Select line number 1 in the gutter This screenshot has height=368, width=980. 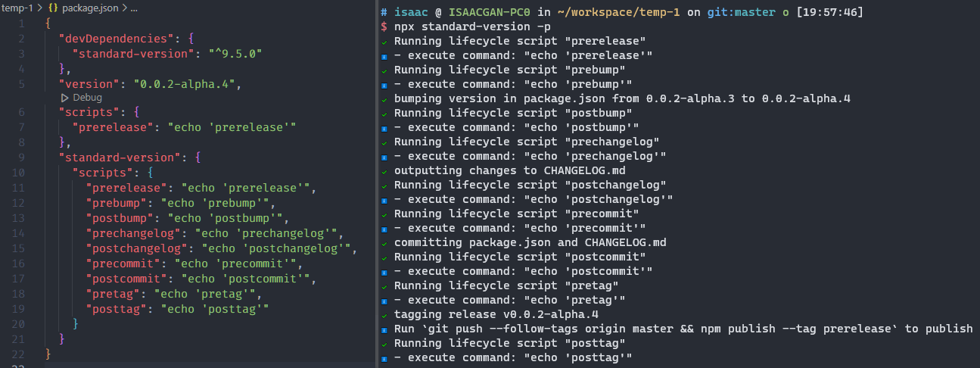pyautogui.click(x=21, y=23)
